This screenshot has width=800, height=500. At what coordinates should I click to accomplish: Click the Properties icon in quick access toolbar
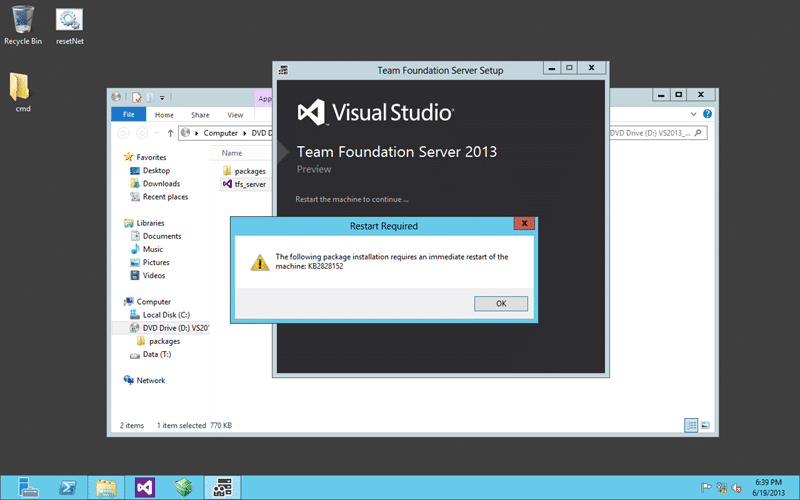(x=137, y=97)
